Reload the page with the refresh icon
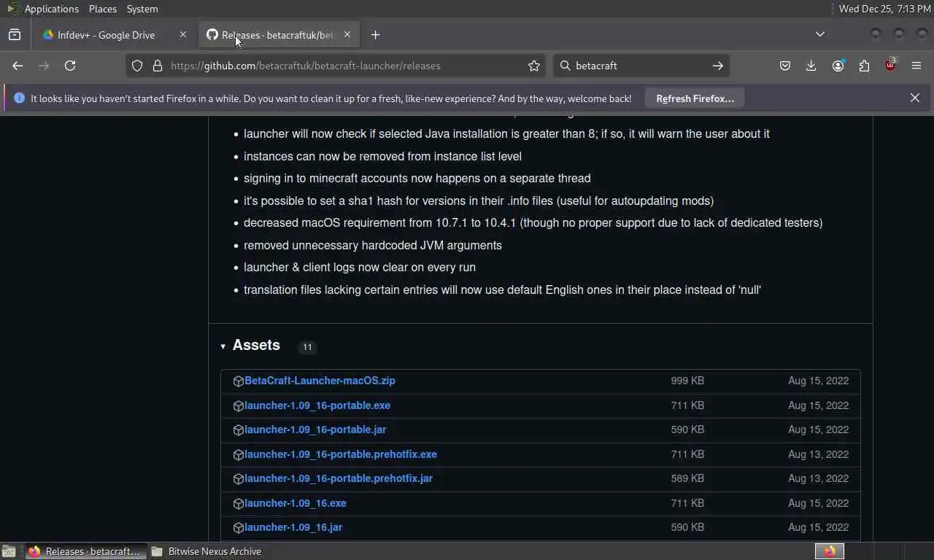Image resolution: width=934 pixels, height=560 pixels. click(70, 66)
